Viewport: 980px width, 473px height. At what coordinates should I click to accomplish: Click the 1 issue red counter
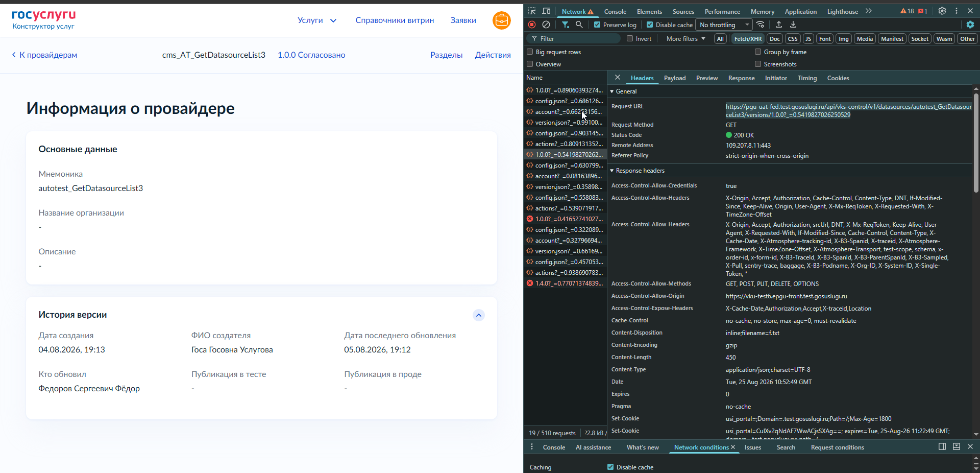pos(923,11)
